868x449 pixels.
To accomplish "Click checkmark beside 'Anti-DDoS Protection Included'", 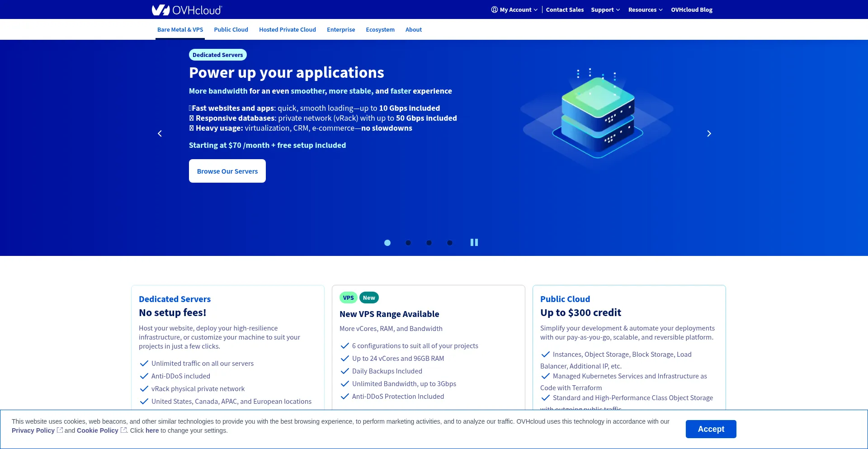I will point(345,396).
